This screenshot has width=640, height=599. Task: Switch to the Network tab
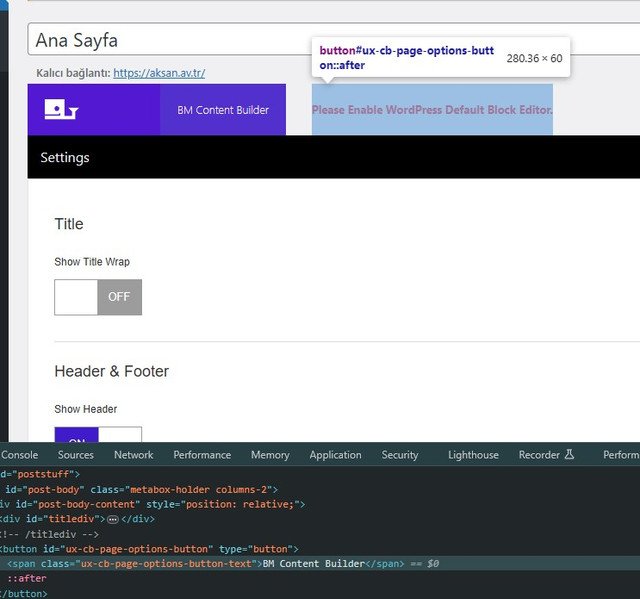click(x=133, y=455)
